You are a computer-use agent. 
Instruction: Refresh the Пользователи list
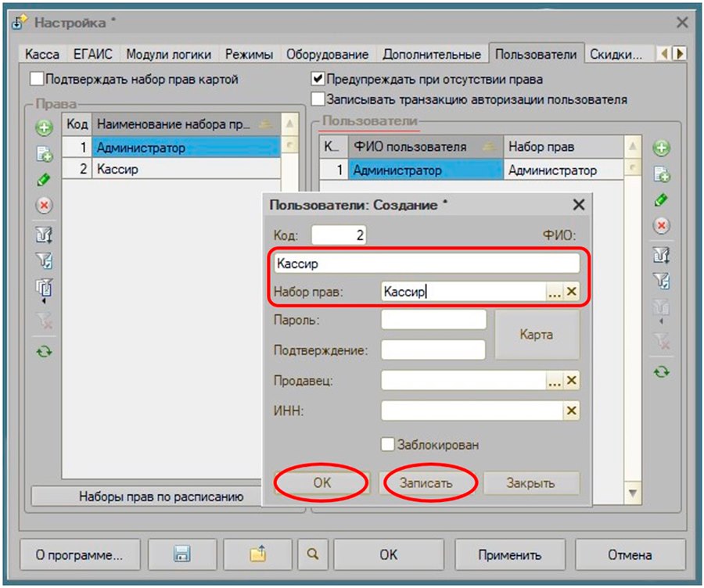click(x=661, y=371)
